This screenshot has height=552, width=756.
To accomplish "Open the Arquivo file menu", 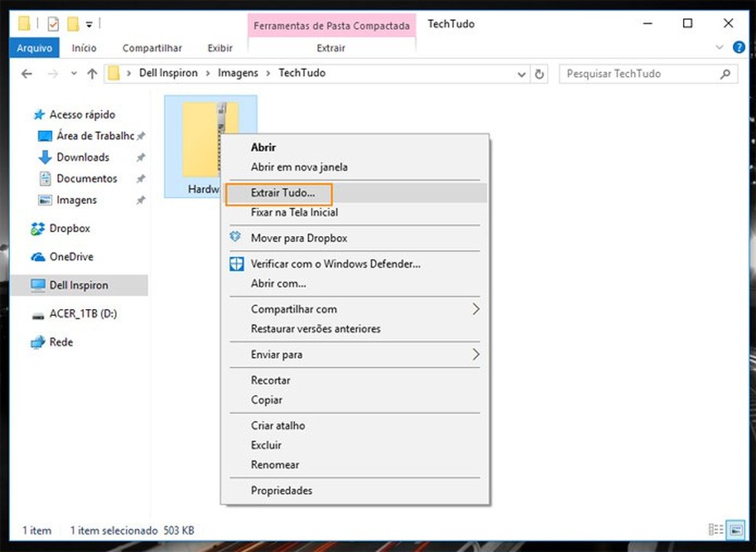I will tap(34, 48).
